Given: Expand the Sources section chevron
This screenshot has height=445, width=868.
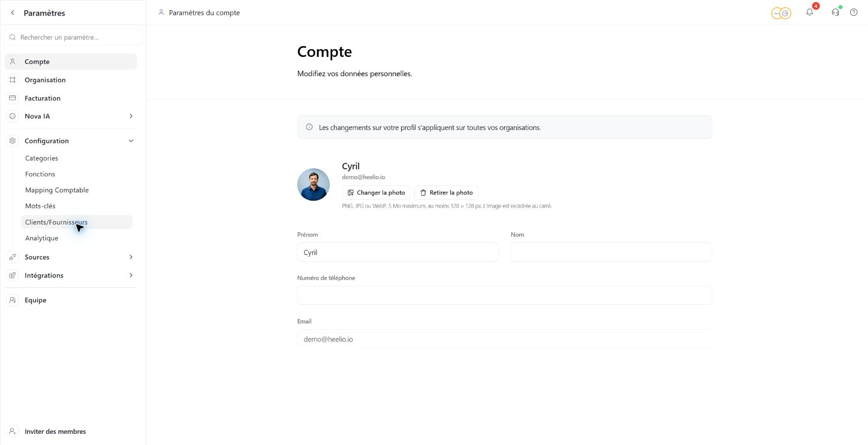Looking at the screenshot, I should tap(131, 257).
